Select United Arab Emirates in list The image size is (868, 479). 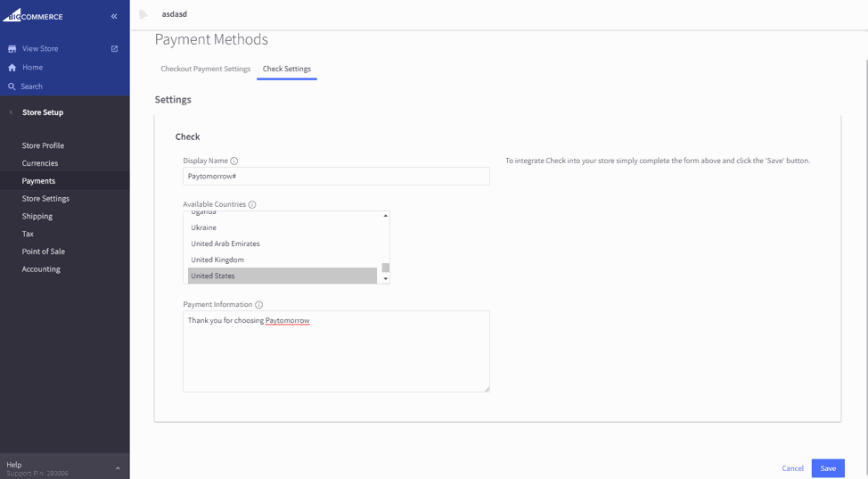[x=283, y=244]
